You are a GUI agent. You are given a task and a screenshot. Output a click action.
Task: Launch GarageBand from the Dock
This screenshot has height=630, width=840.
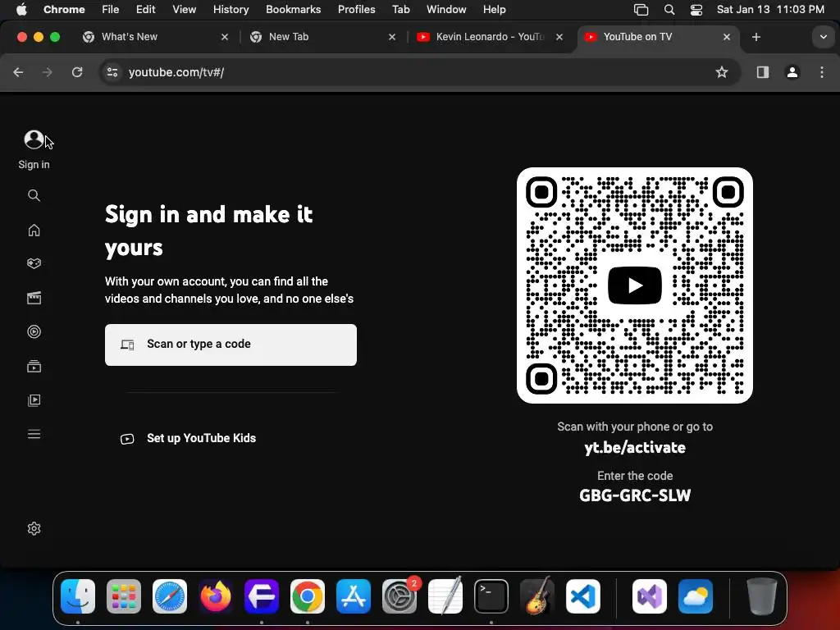pyautogui.click(x=537, y=596)
